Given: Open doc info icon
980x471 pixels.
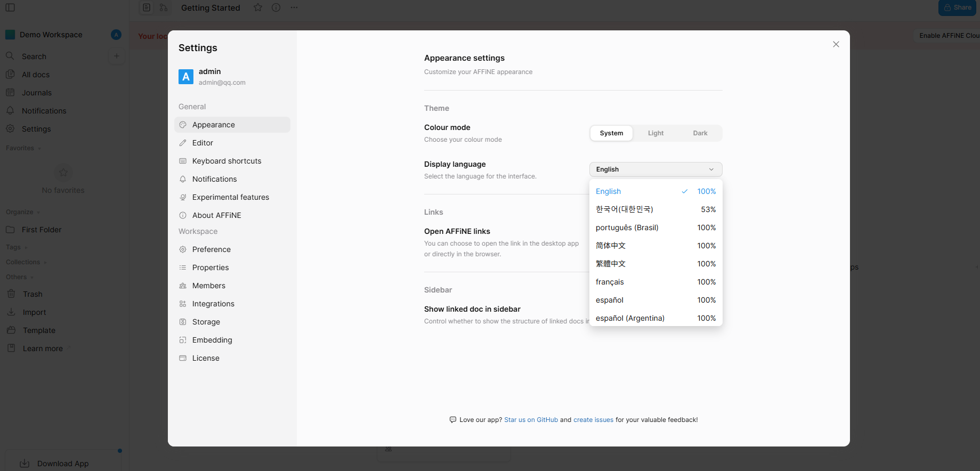Looking at the screenshot, I should (x=276, y=7).
